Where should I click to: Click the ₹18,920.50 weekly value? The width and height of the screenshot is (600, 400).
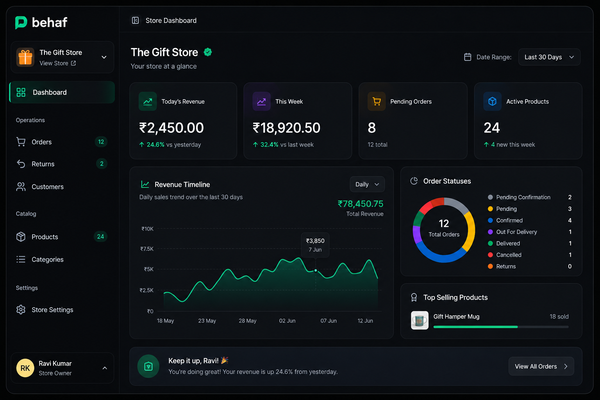[x=287, y=128]
